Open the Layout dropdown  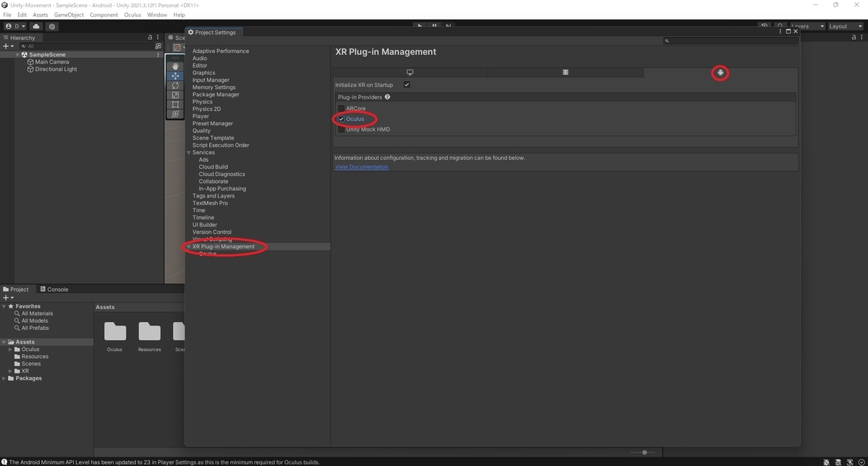[x=845, y=26]
